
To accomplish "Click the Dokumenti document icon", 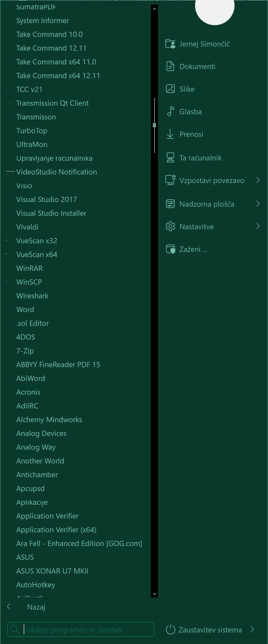I will (170, 66).
